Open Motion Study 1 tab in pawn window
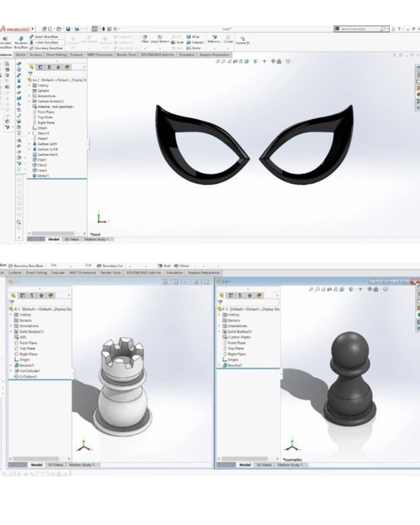Image resolution: width=420 pixels, height=525 pixels. pos(290,465)
